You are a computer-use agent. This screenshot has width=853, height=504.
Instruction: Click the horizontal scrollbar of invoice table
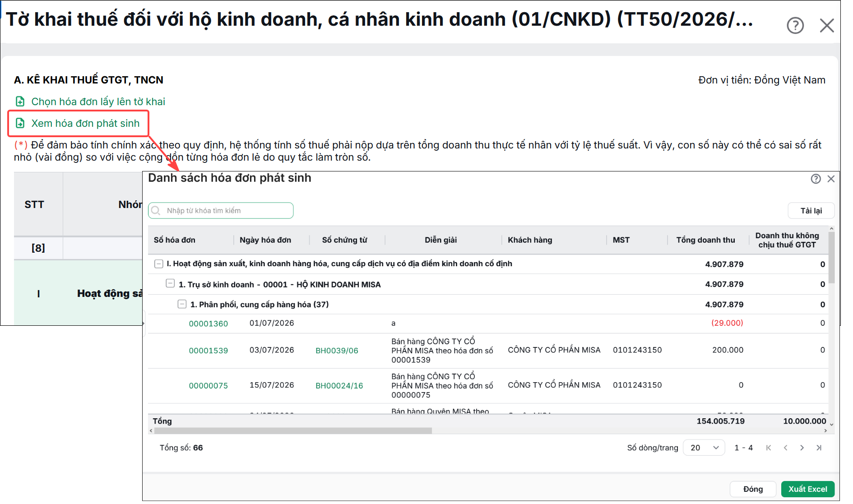pos(293,431)
